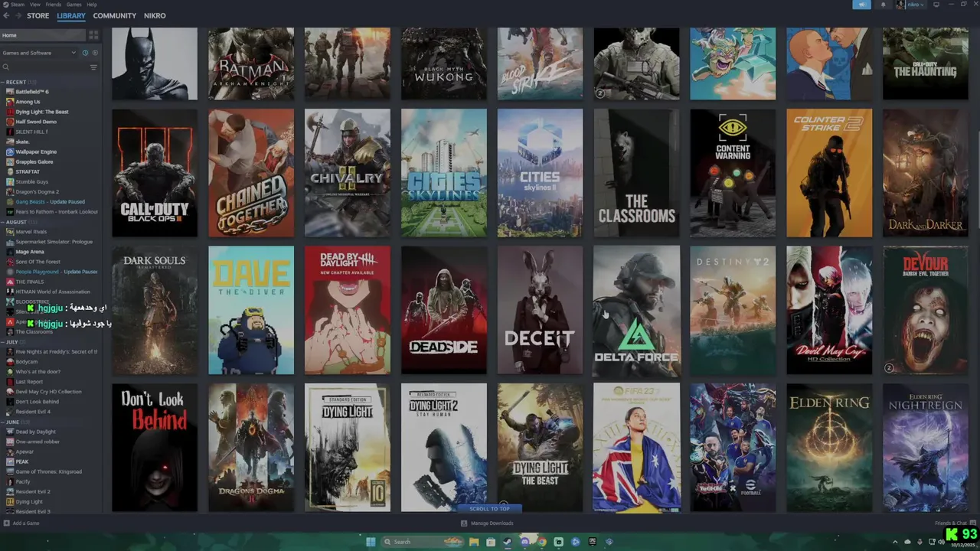Open File Explorer from taskbar
The width and height of the screenshot is (980, 551).
point(474,542)
